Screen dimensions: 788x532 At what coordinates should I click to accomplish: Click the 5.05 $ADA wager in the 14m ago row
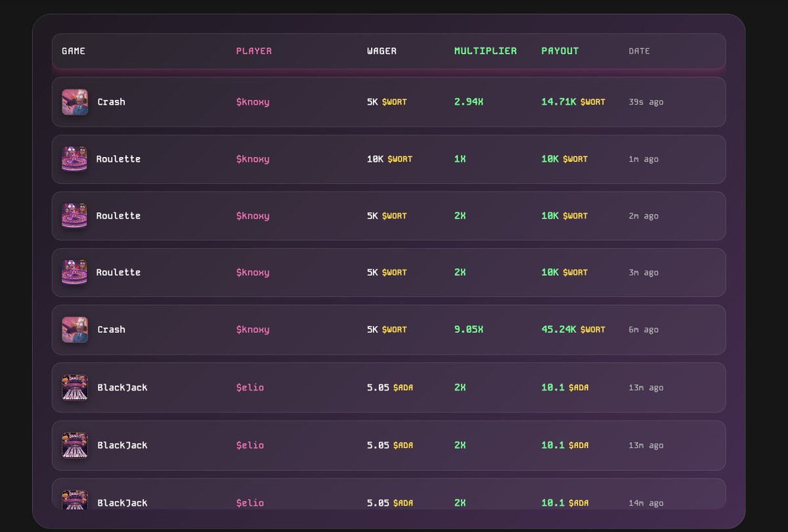[390, 503]
